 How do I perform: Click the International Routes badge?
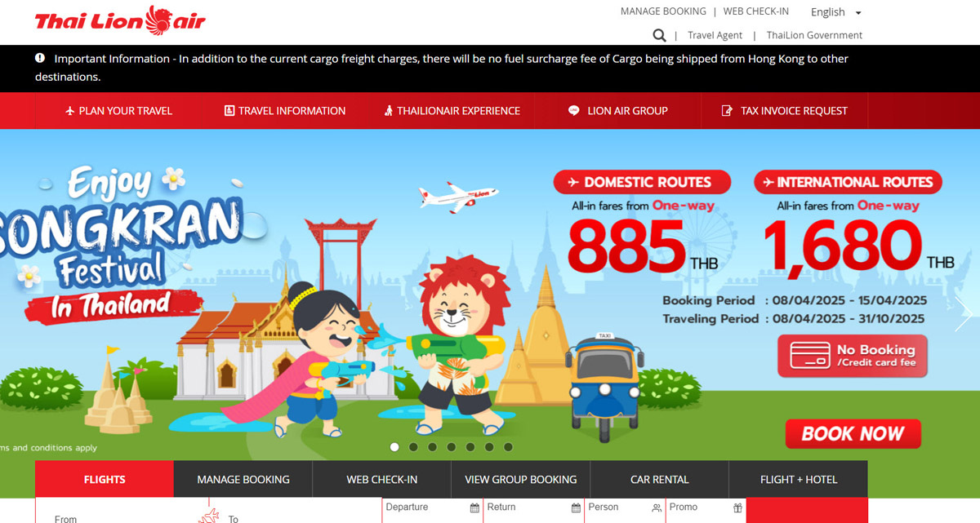coord(848,182)
